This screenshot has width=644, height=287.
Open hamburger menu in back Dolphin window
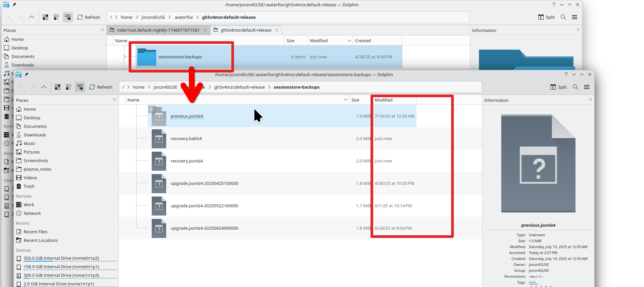[575, 17]
